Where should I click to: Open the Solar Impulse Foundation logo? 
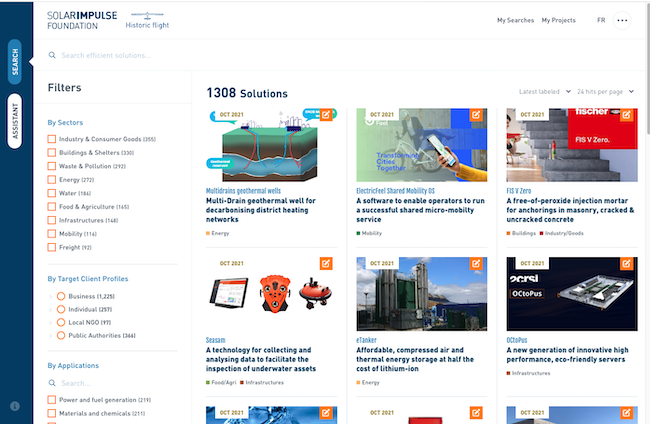[x=82, y=20]
